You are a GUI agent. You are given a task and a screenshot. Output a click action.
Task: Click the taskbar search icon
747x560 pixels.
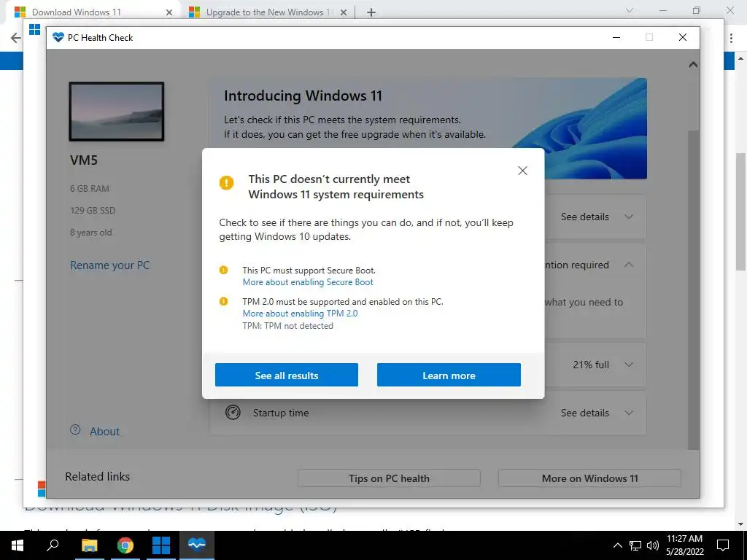point(53,545)
